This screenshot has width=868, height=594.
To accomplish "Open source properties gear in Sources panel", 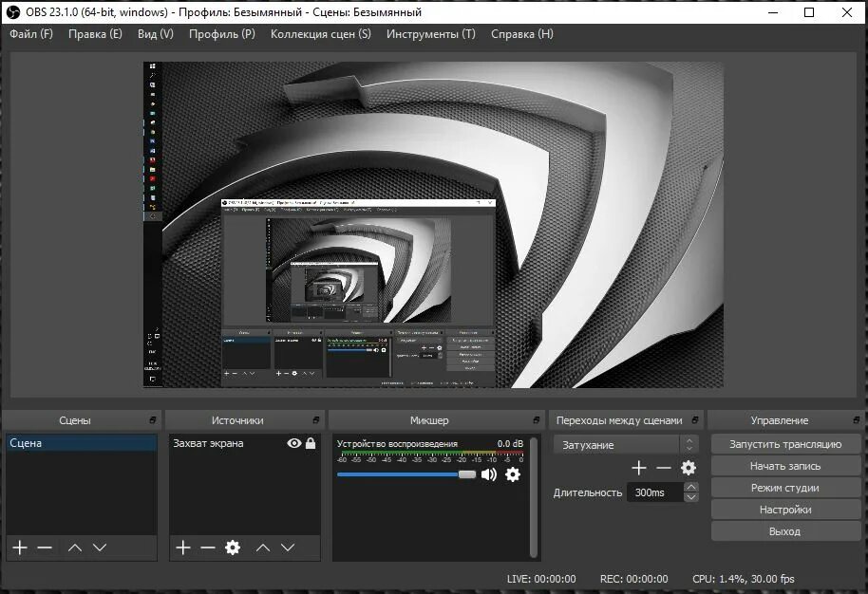I will click(233, 548).
